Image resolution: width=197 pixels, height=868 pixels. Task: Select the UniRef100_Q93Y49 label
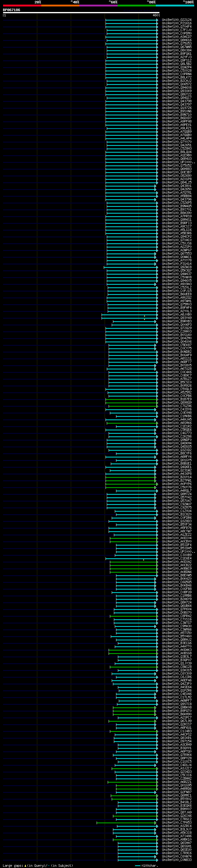(x=176, y=318)
